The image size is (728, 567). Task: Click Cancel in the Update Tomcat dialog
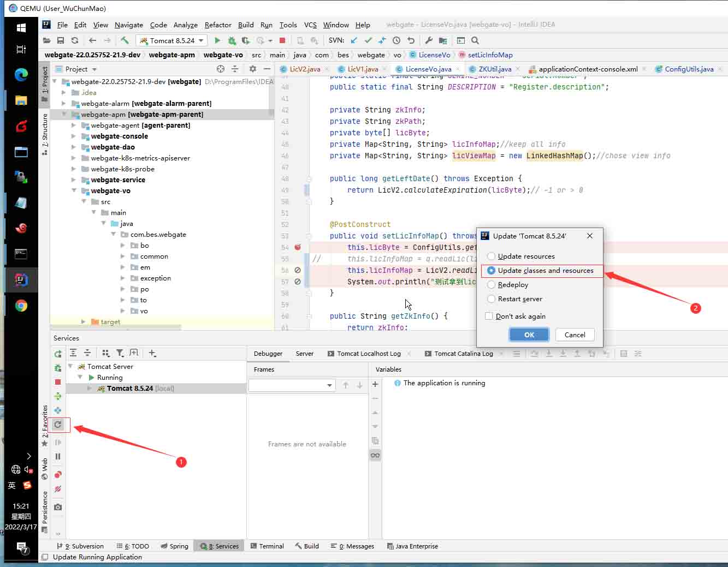[x=575, y=335]
